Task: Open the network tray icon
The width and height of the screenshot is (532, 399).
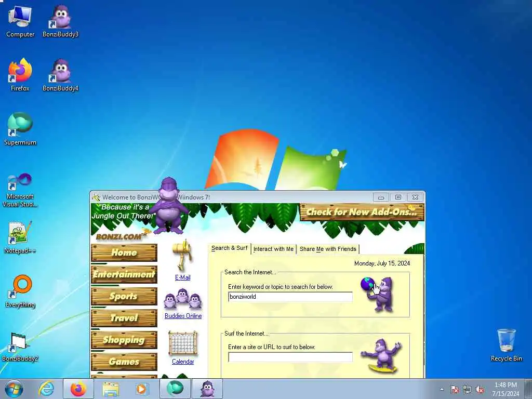Action: 467,389
